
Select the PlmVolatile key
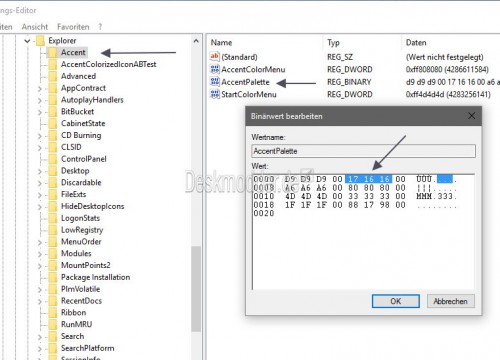[80, 289]
